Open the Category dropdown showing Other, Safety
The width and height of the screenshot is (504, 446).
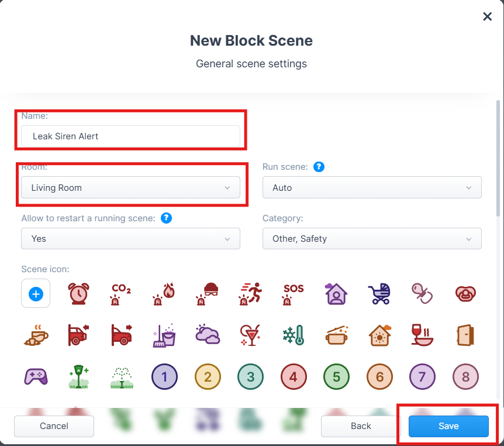tap(372, 238)
